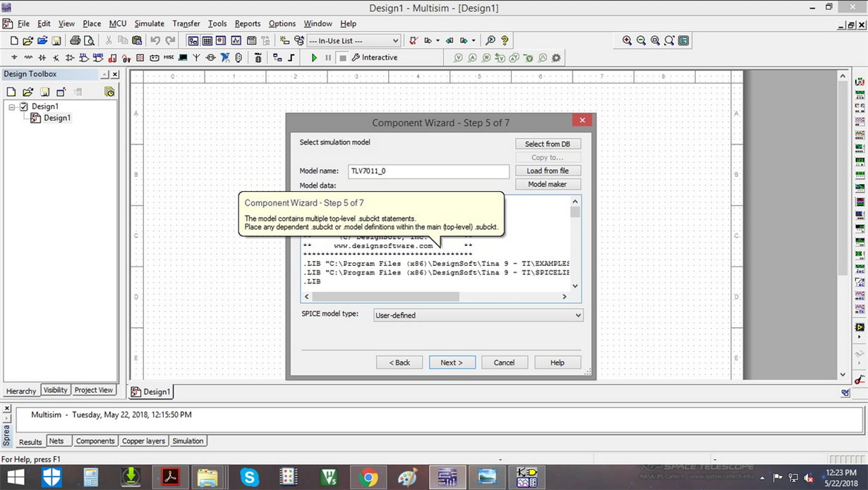Click the Interactive simulation mode button

click(x=375, y=58)
